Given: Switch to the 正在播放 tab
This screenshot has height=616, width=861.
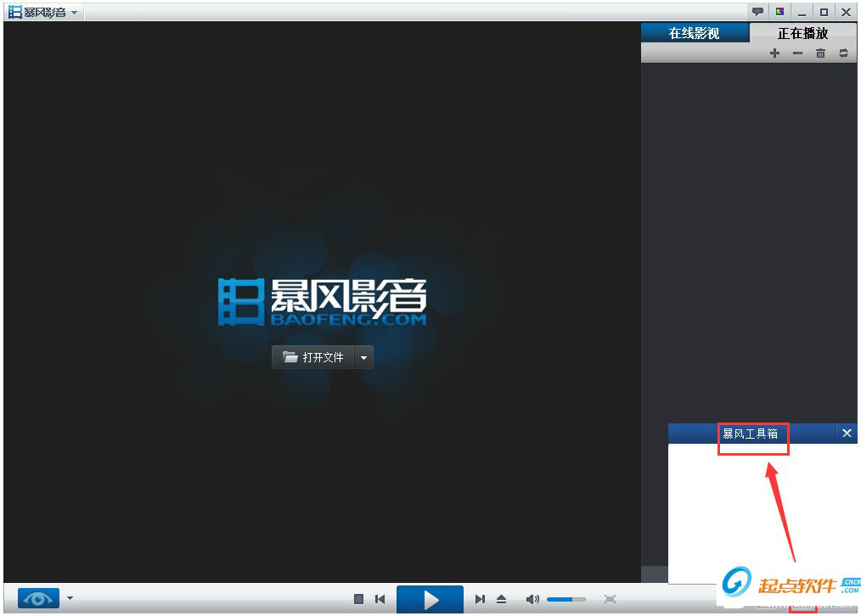Looking at the screenshot, I should 802,33.
